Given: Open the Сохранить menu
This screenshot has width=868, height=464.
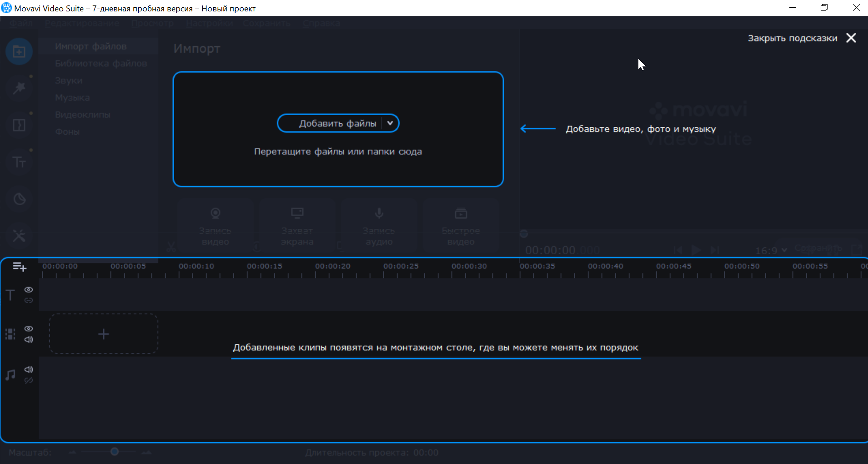Looking at the screenshot, I should coord(266,23).
